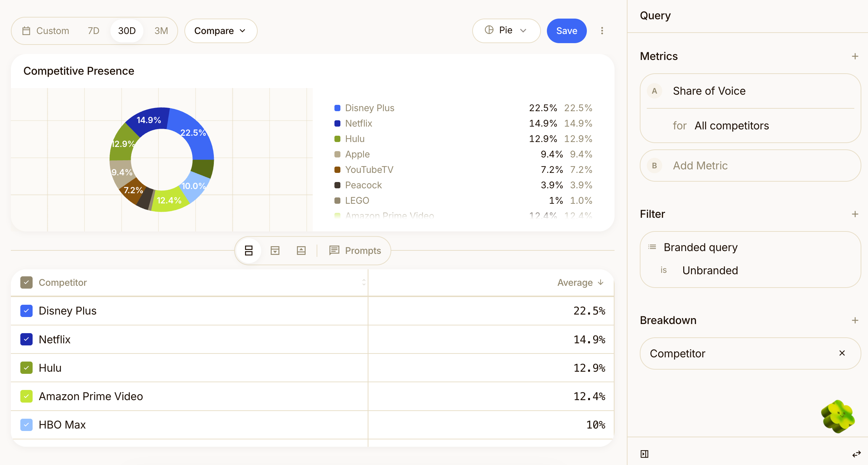Screen dimensions: 868x465
Task: Click the Disney Plus legend color swatch
Action: [x=337, y=108]
